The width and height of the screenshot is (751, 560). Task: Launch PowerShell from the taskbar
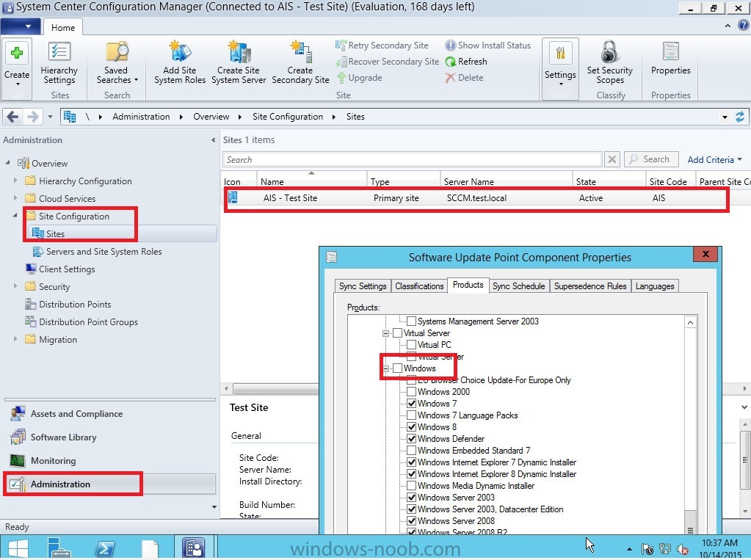pos(105,548)
